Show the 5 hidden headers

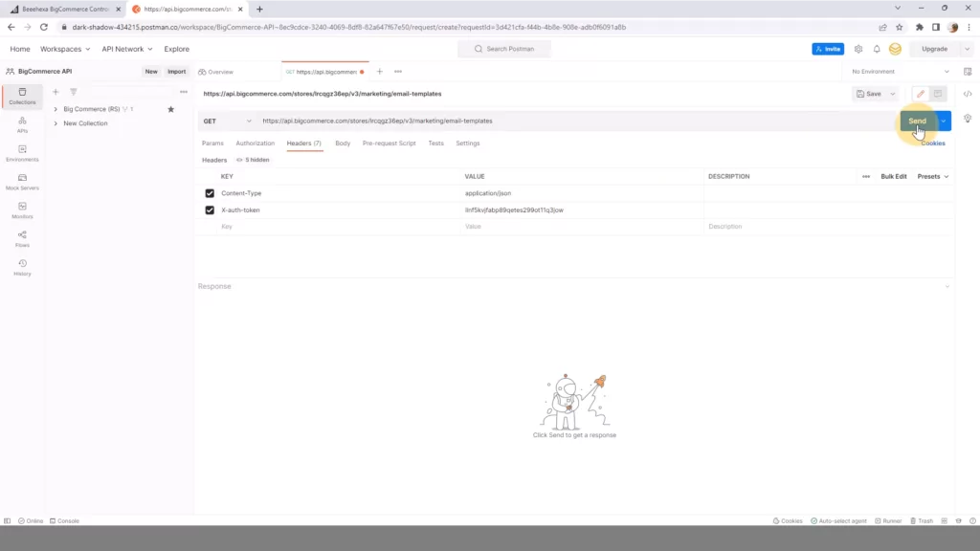pos(253,160)
